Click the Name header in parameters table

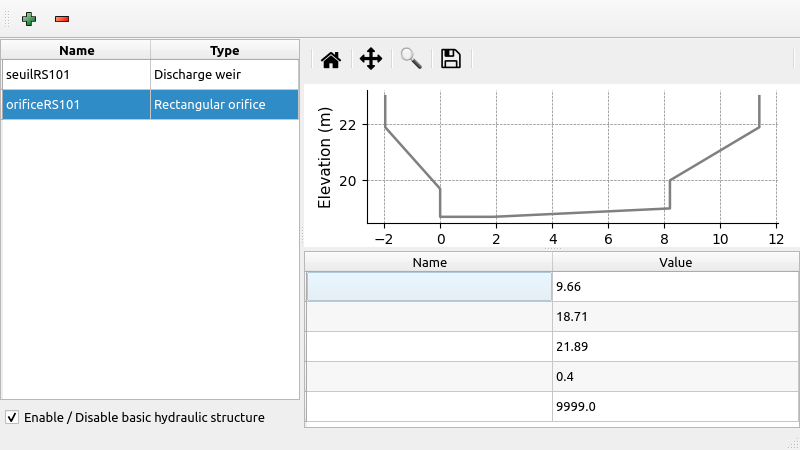(x=429, y=262)
